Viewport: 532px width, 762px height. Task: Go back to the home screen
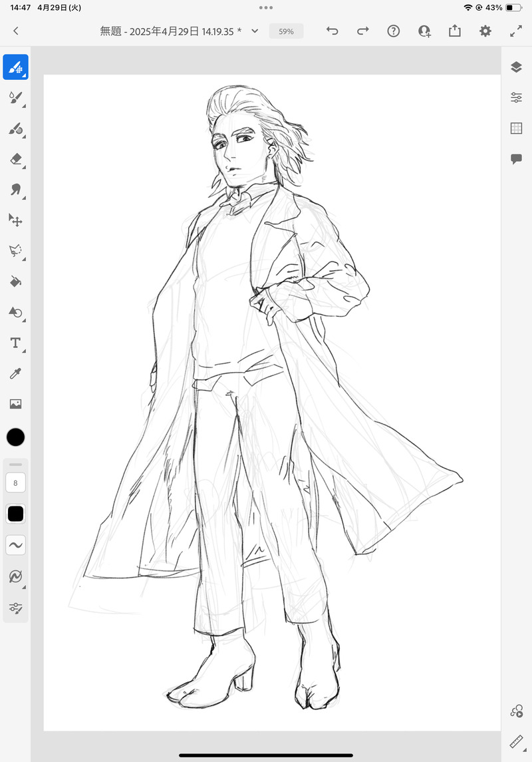pos(15,31)
